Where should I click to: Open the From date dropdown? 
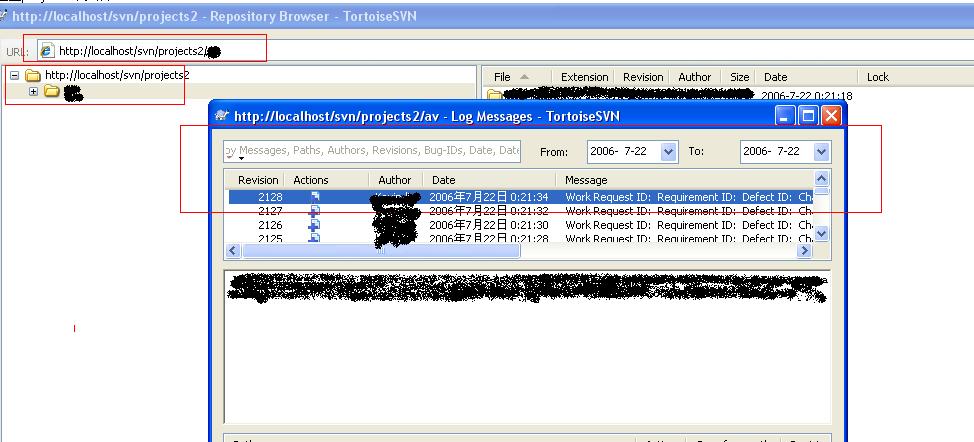click(668, 151)
